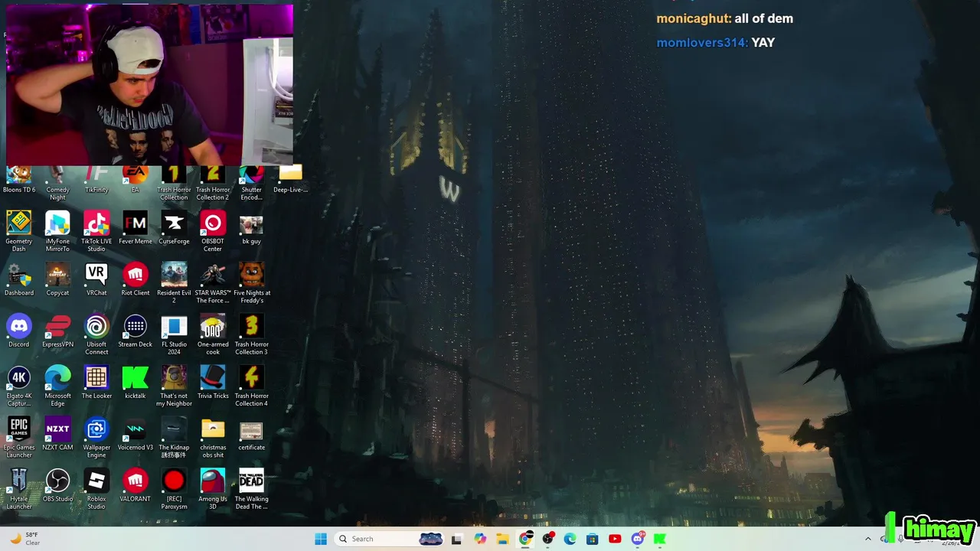Open Comedy Night desktop icon

tap(57, 184)
